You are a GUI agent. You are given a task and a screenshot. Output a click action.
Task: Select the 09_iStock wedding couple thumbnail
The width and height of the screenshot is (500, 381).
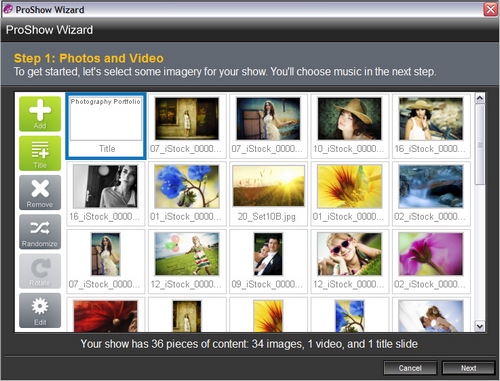[268, 254]
